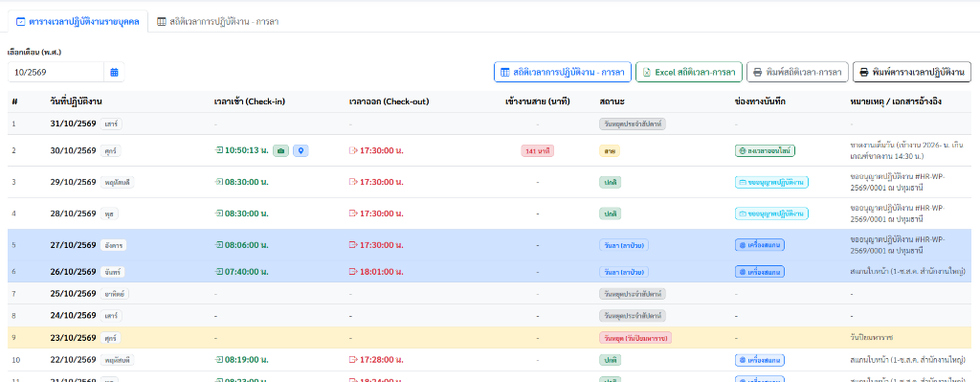Select the date cell 23/10/2569
Image resolution: width=980 pixels, height=382 pixels.
click(73, 338)
